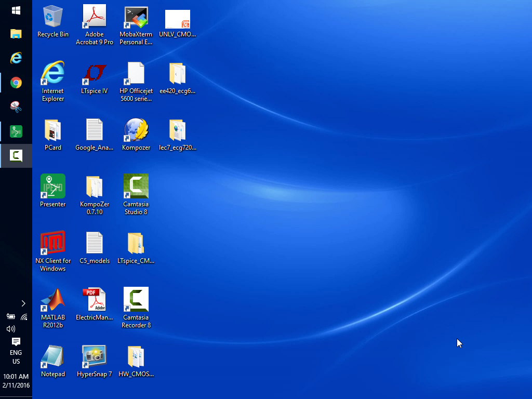Select the Adobe Acrobat 9 Pro icon
The image size is (532, 399).
pos(95,17)
